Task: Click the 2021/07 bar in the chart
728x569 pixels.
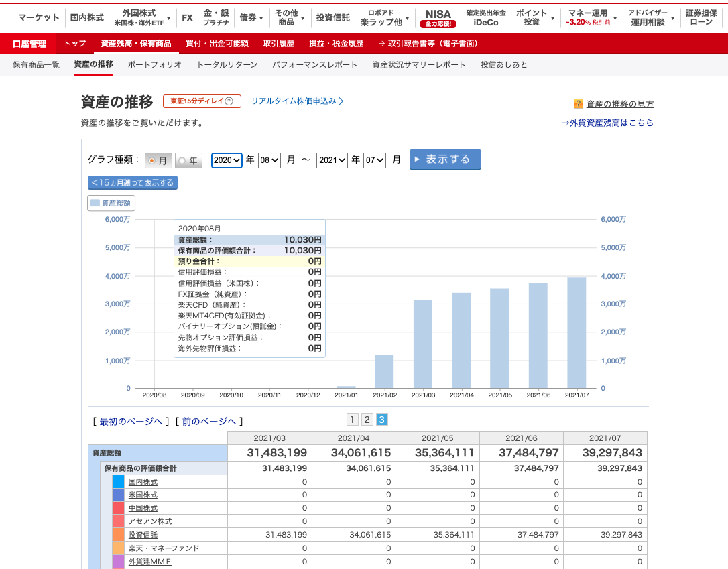Action: (577, 333)
